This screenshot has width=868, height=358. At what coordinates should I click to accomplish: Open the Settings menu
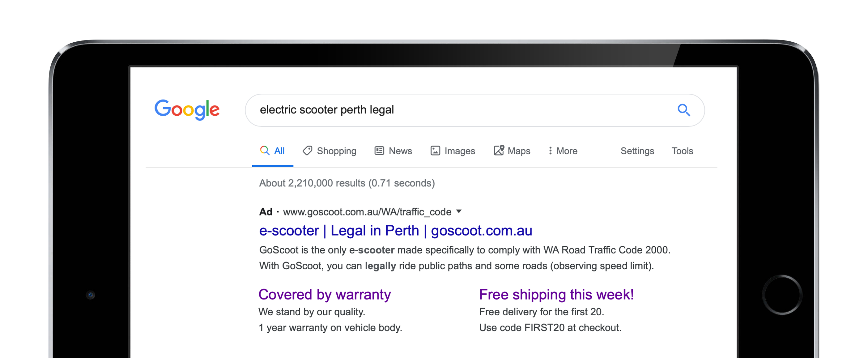pyautogui.click(x=637, y=151)
